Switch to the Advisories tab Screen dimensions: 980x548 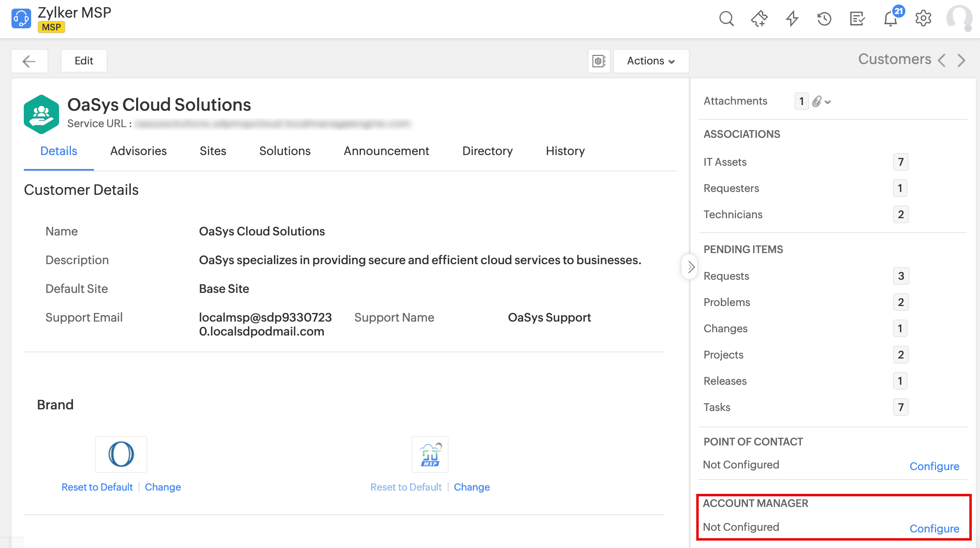(x=138, y=151)
